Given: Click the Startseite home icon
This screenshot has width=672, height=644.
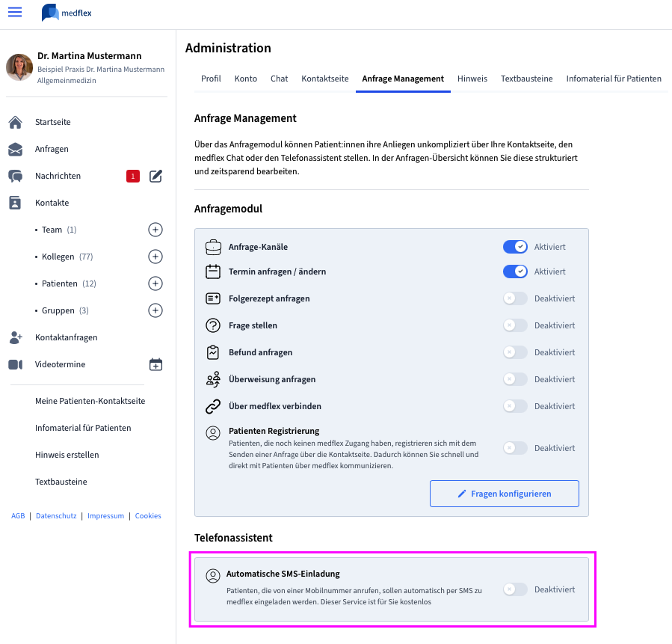Looking at the screenshot, I should pos(16,122).
